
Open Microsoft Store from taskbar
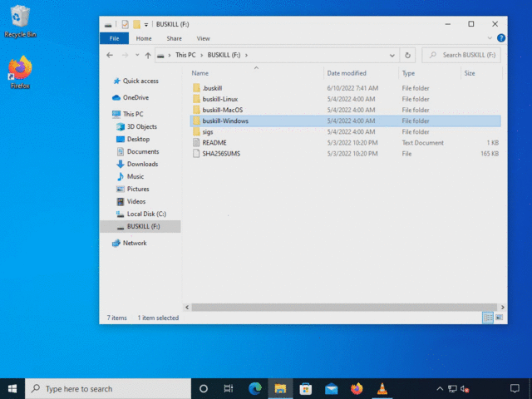(305, 388)
